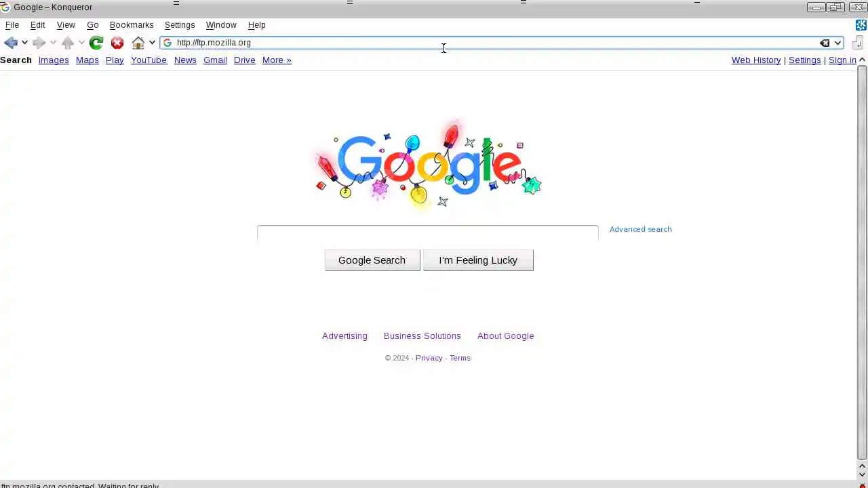Open the Settings menu in menu bar

(x=180, y=25)
